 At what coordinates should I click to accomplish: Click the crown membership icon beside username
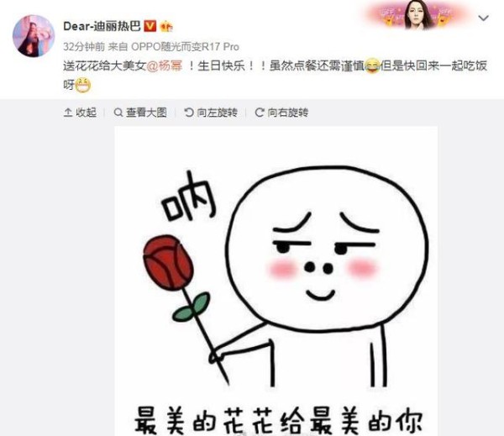point(166,26)
